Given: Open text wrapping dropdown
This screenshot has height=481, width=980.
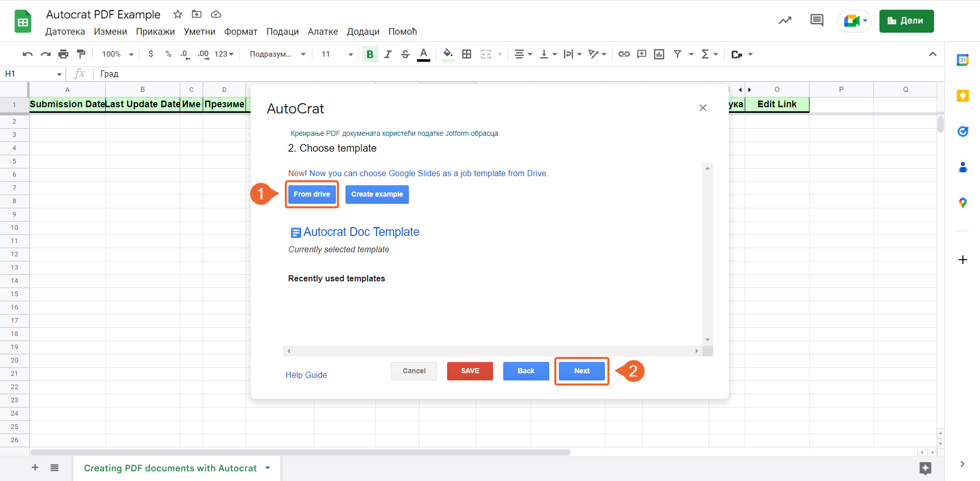Looking at the screenshot, I should [572, 54].
